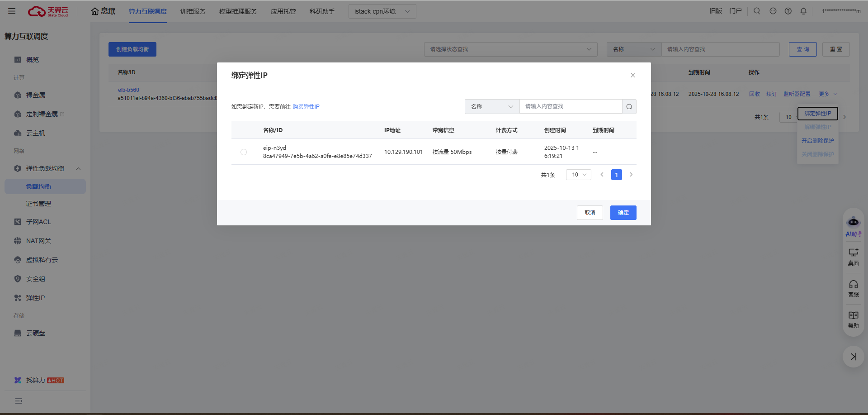Select the eip-n3yd radio button
This screenshot has width=868, height=415.
[244, 152]
